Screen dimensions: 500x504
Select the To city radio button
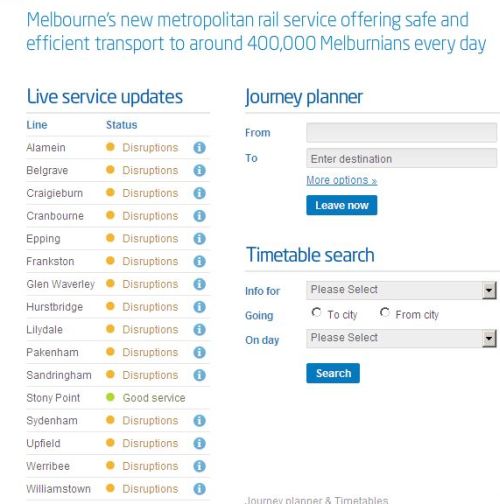pyautogui.click(x=316, y=313)
